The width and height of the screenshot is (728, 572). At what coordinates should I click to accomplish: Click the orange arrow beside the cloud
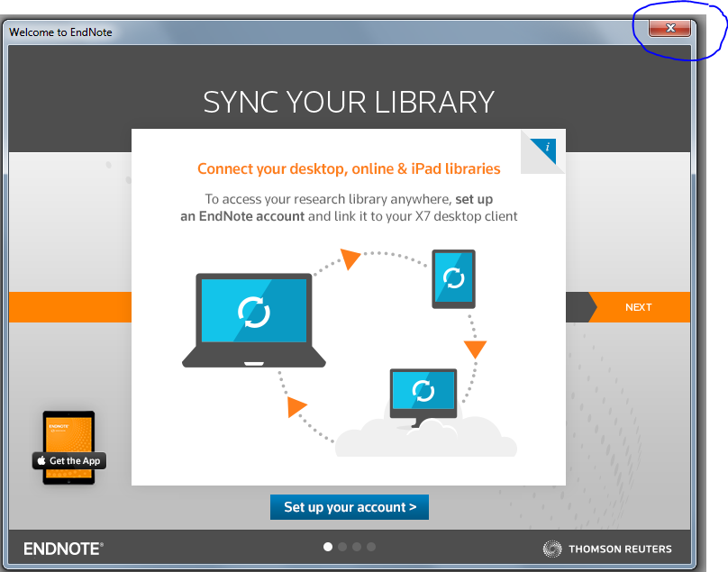pos(297,407)
